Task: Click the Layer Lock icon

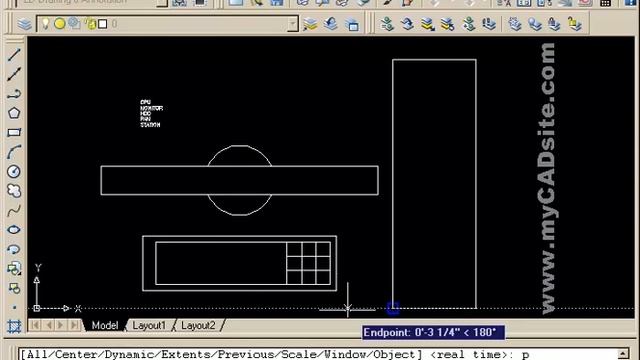Action: click(554, 24)
